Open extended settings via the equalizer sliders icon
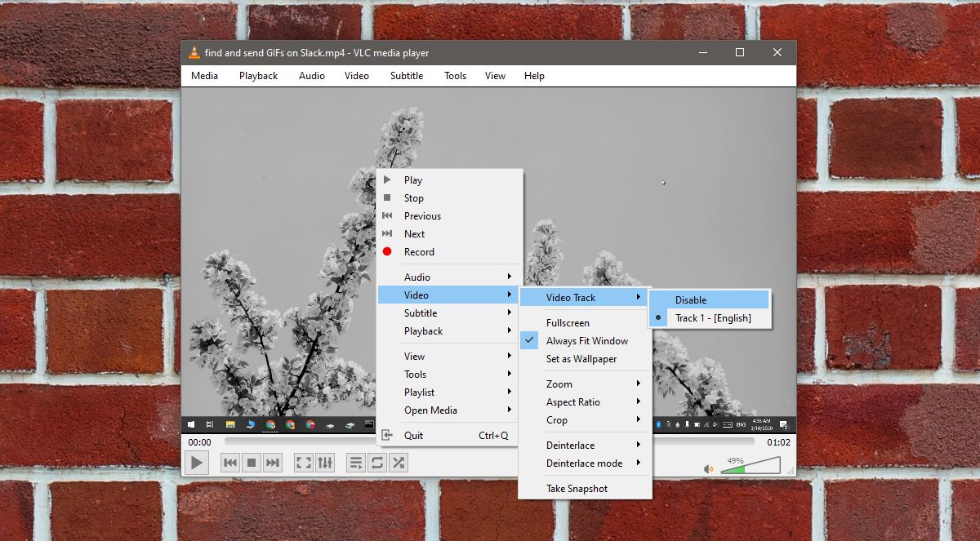980x541 pixels. (x=325, y=463)
